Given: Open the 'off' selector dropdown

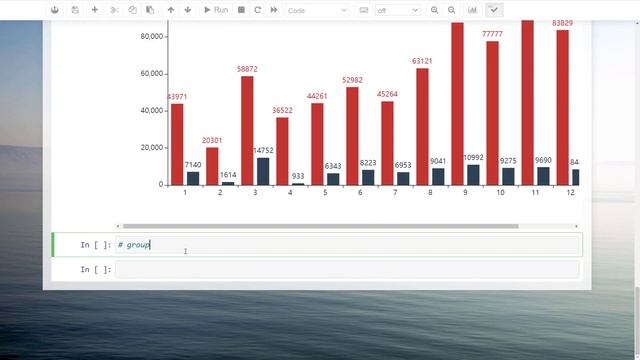Looking at the screenshot, I should pyautogui.click(x=398, y=10).
